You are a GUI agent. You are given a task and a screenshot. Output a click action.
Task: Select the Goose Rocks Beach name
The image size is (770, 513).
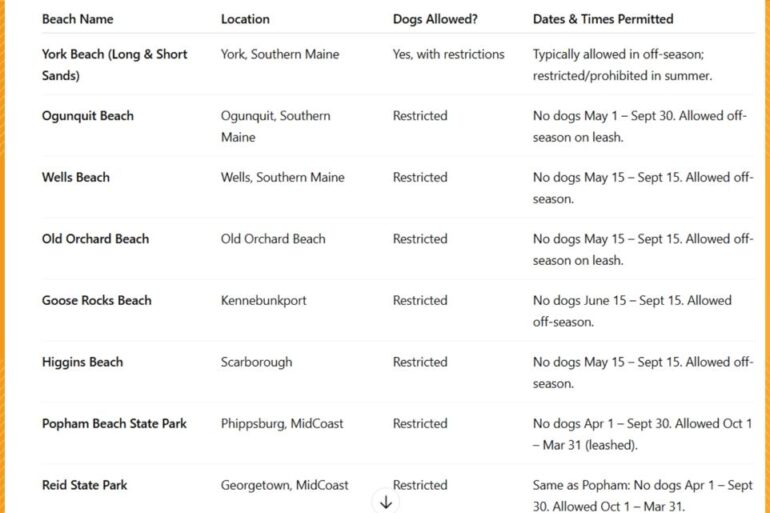[x=97, y=300]
